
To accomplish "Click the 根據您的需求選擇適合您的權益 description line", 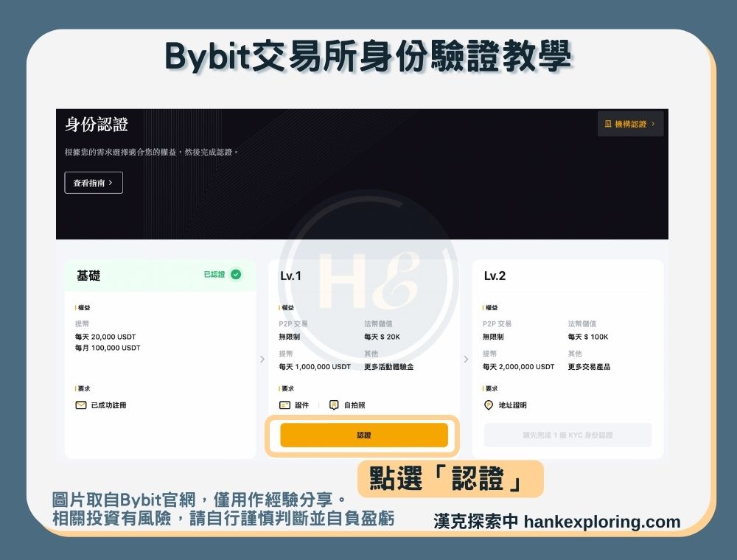I will point(152,153).
